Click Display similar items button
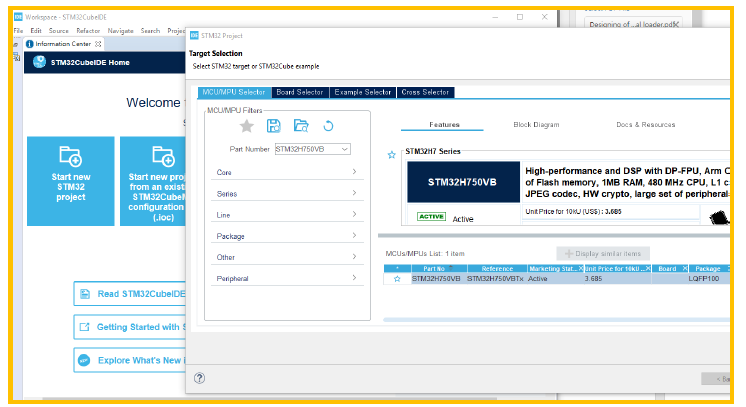Viewport: 746px width, 407px height. point(603,254)
